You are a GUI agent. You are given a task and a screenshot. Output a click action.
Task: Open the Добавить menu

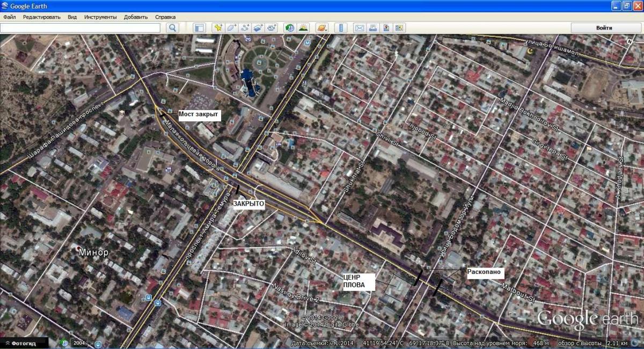tap(136, 17)
